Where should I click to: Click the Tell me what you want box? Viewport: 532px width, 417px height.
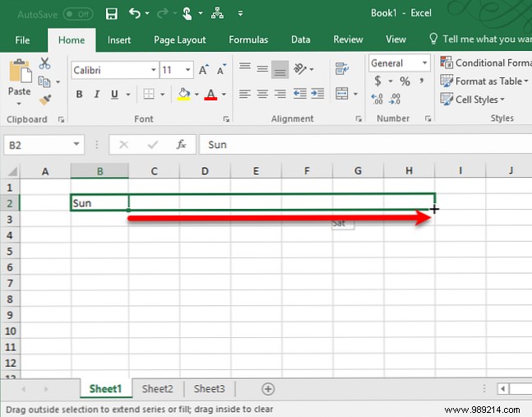click(480, 39)
